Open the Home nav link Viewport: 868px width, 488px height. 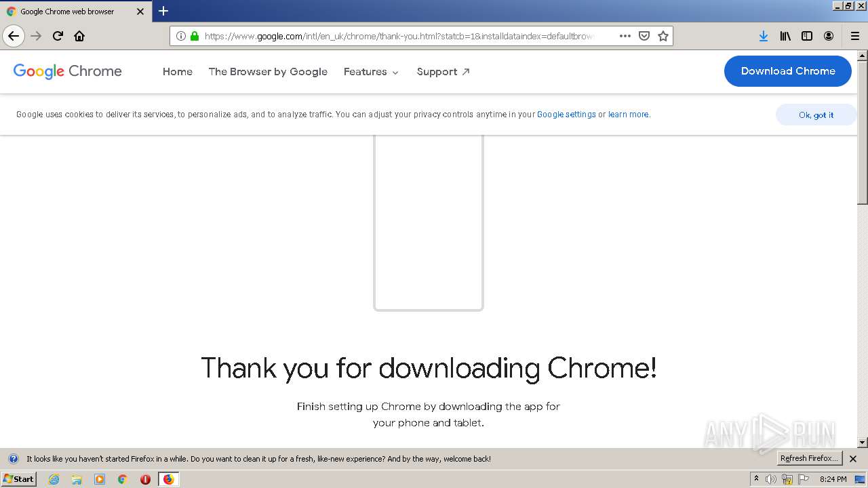pyautogui.click(x=178, y=71)
